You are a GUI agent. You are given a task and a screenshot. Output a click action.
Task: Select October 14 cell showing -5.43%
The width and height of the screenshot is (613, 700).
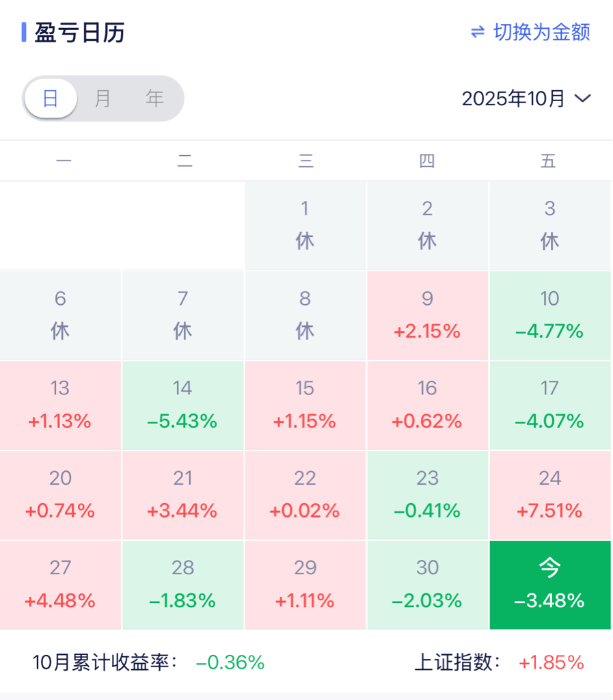point(182,405)
